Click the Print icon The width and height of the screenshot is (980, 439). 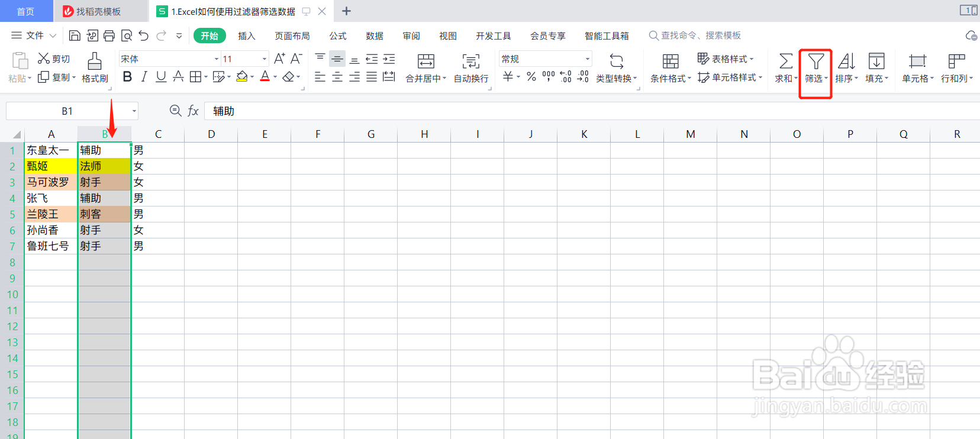coord(109,35)
